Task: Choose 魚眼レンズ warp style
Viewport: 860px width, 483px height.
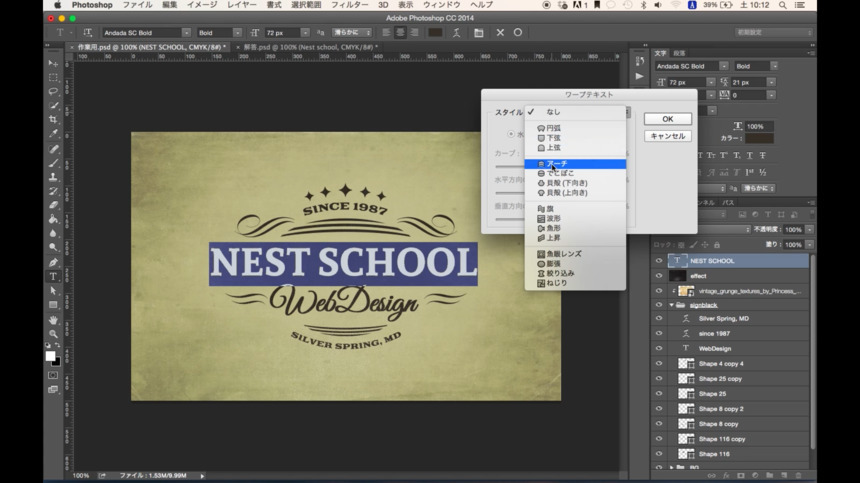Action: pyautogui.click(x=575, y=254)
